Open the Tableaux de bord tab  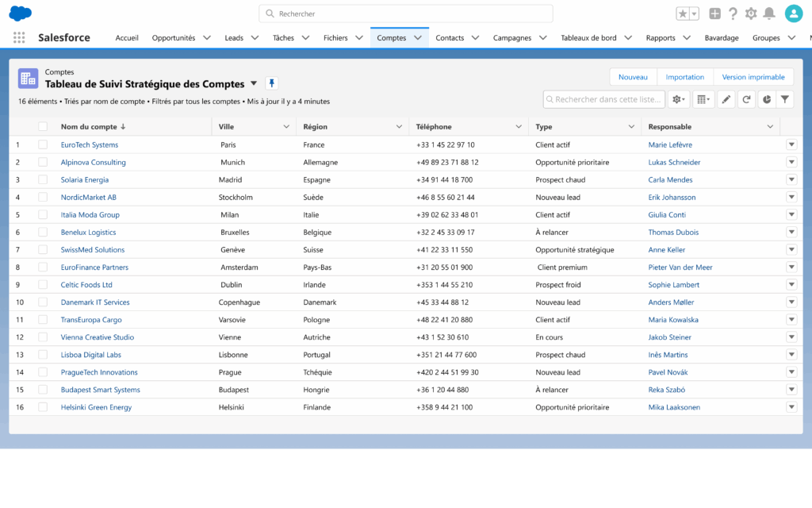(588, 38)
